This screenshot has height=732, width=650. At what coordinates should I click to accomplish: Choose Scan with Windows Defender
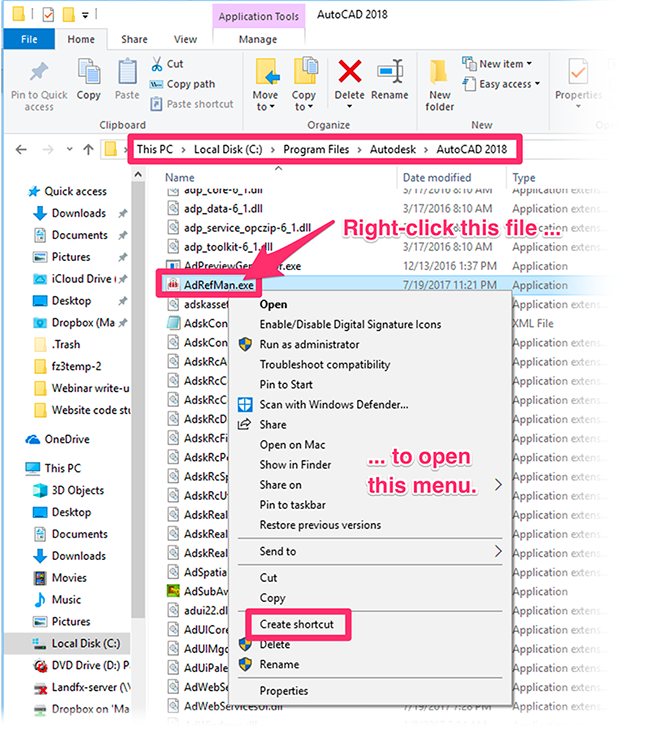click(334, 405)
